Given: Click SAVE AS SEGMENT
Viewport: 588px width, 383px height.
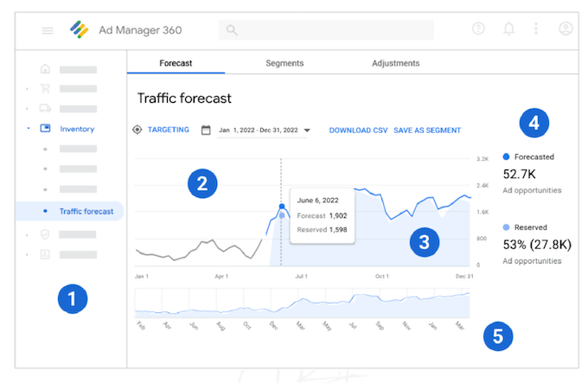Looking at the screenshot, I should click(427, 131).
